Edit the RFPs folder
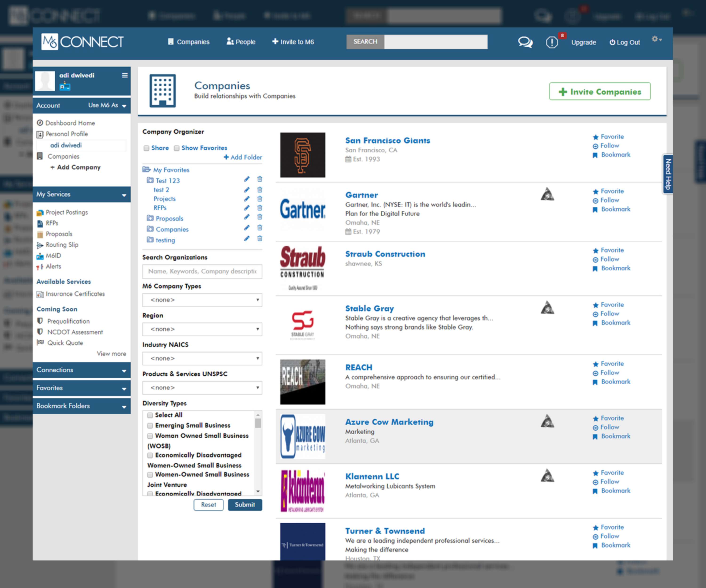 pyautogui.click(x=247, y=208)
